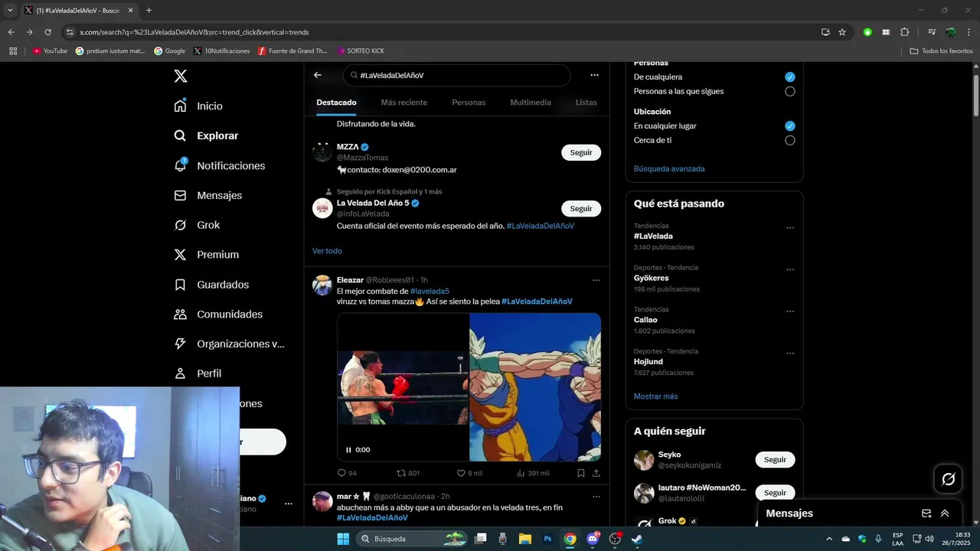
Task: Select Cerca de ti location filter
Action: click(x=790, y=140)
